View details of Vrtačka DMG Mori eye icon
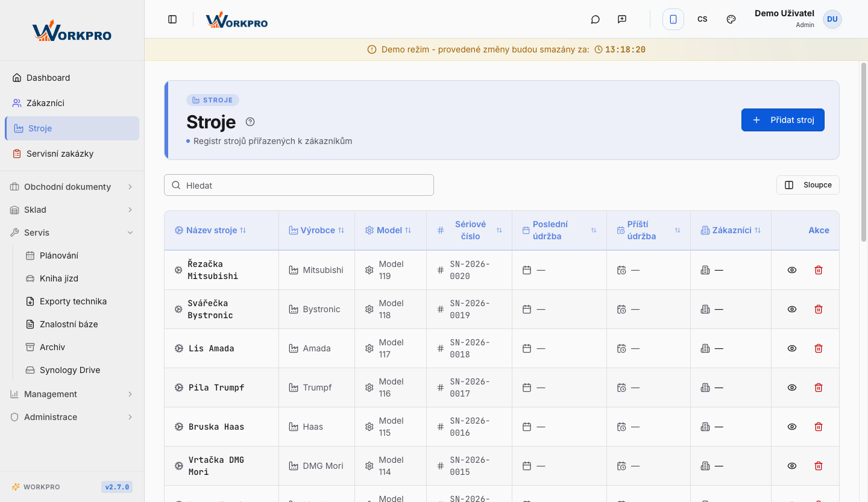Image resolution: width=868 pixels, height=502 pixels. coord(792,466)
